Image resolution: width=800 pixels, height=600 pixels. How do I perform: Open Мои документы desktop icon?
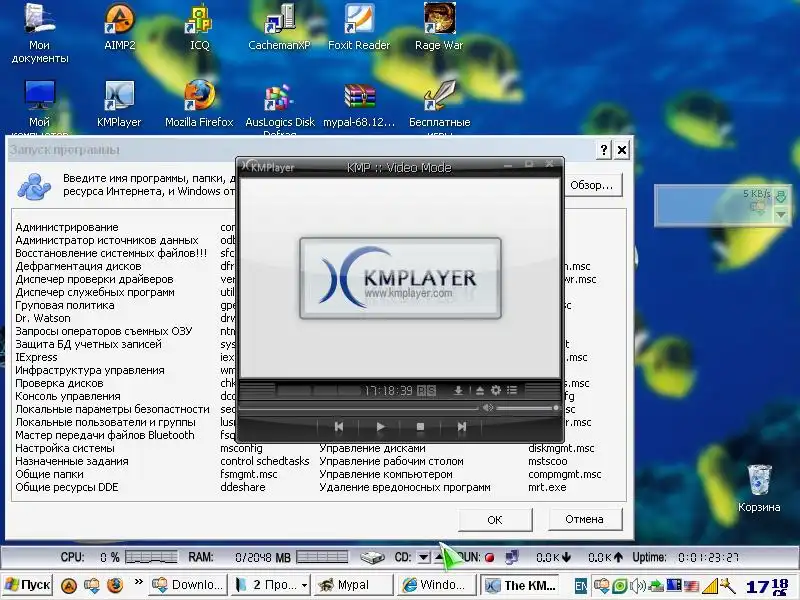pos(40,33)
